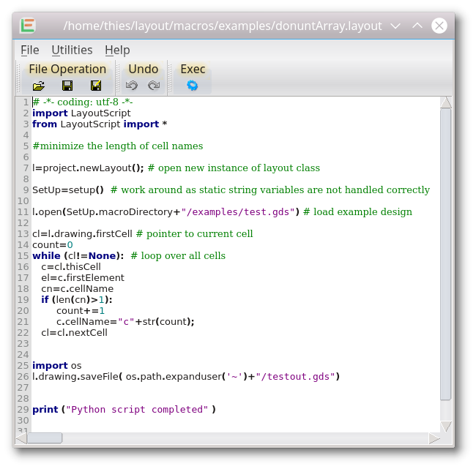Click the vertical scrollbar thumb

(446, 254)
